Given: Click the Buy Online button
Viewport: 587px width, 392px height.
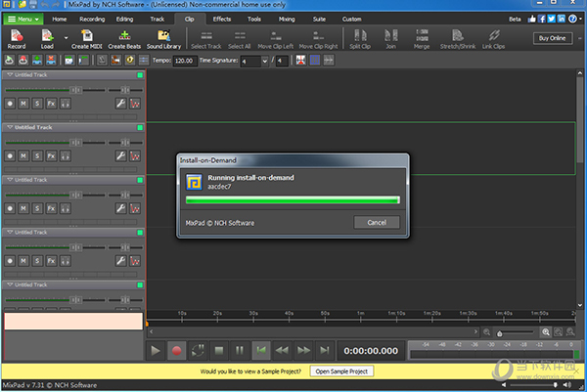Looking at the screenshot, I should (552, 38).
